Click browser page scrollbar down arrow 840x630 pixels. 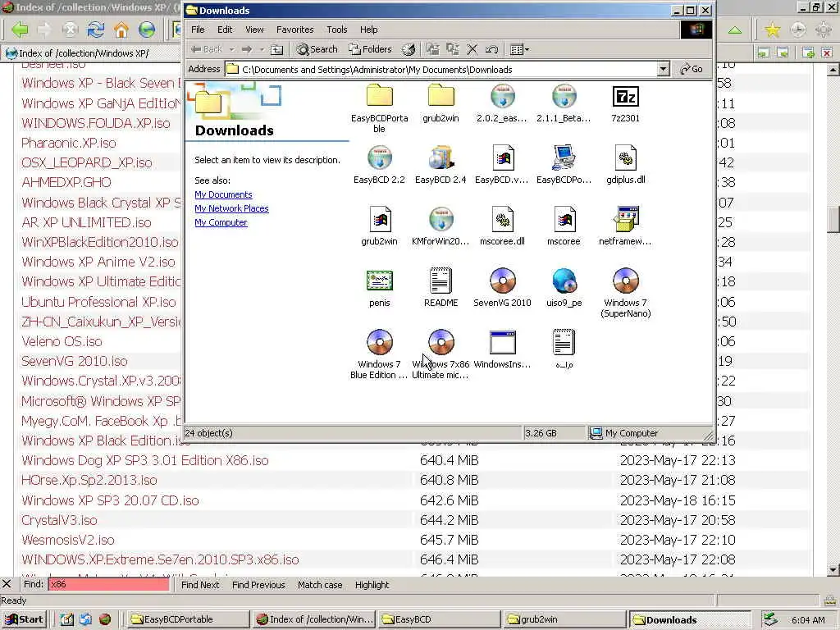point(833,570)
